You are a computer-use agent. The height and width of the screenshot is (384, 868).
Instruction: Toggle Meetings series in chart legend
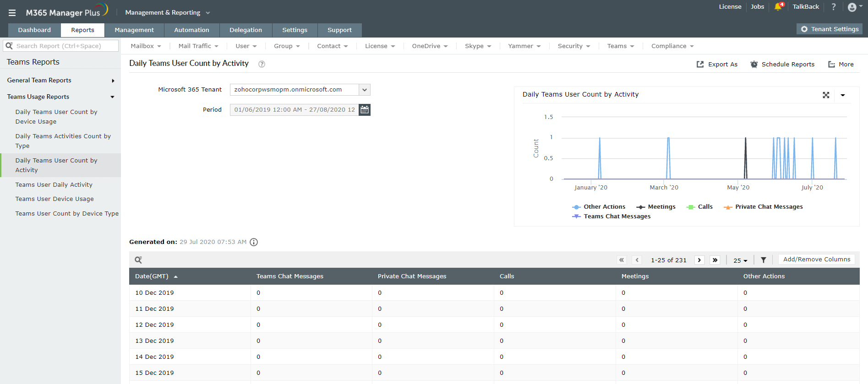point(661,207)
